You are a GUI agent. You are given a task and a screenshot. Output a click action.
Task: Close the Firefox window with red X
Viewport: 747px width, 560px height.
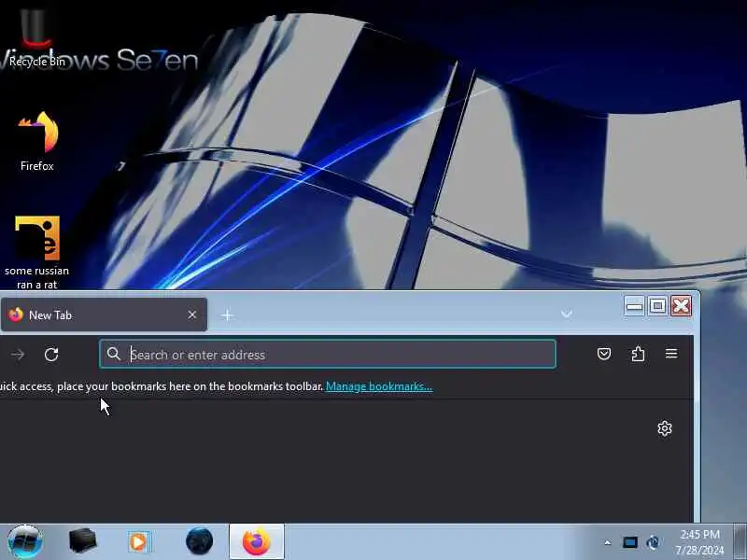[x=682, y=306]
